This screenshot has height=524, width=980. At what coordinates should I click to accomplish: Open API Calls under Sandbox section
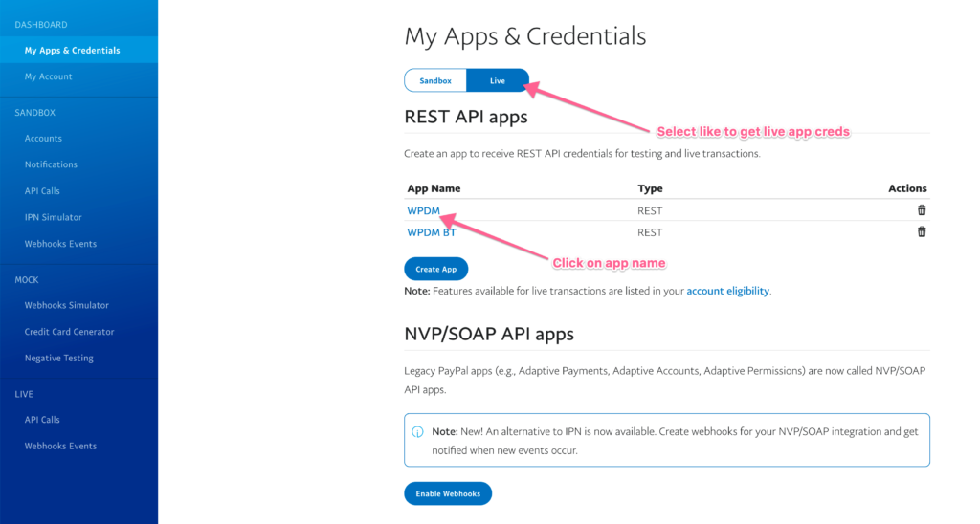[42, 190]
